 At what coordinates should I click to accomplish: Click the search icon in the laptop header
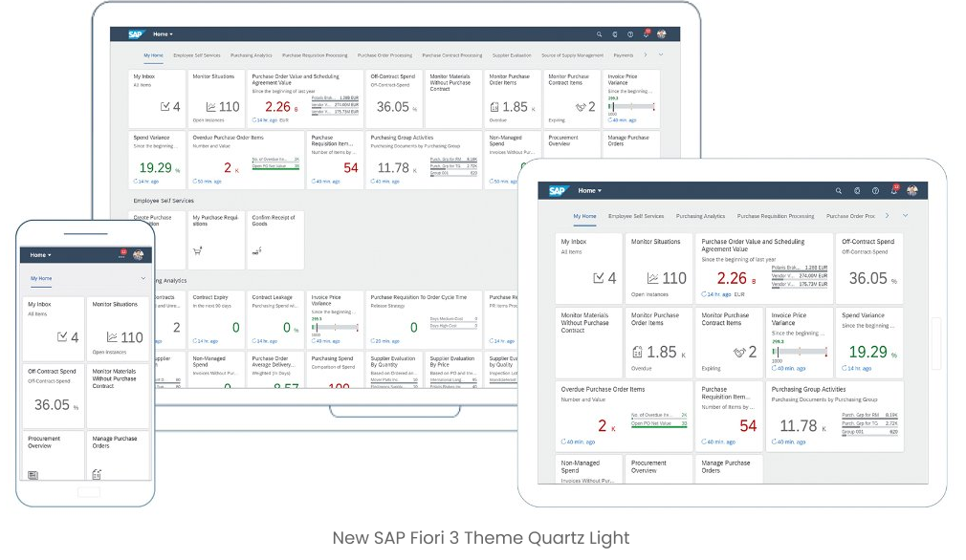599,34
